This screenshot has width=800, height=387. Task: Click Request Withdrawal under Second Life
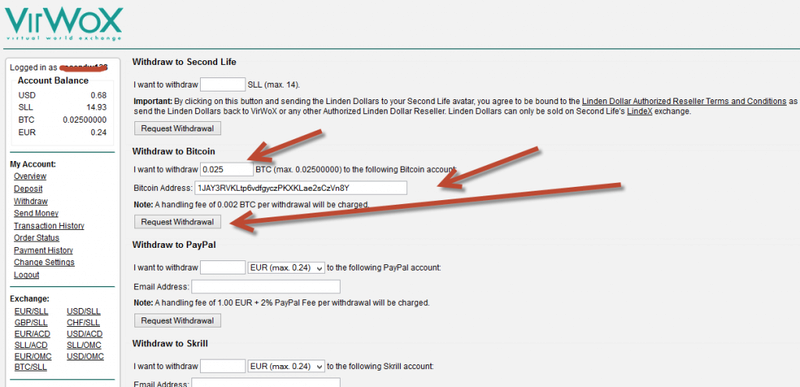pos(178,128)
